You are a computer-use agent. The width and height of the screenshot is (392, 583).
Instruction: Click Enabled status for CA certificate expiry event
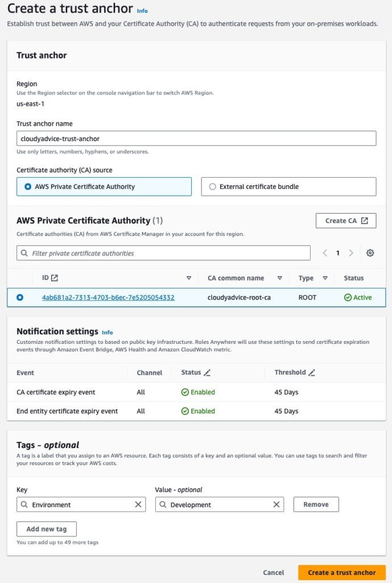click(198, 392)
